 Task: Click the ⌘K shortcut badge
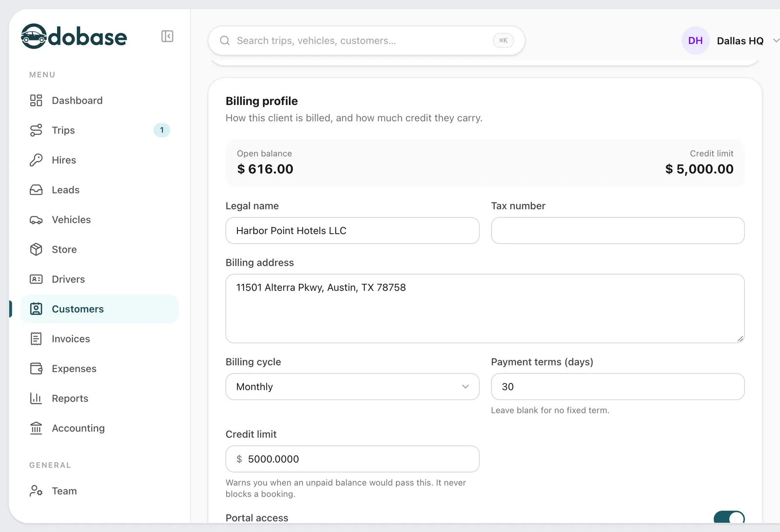point(504,40)
